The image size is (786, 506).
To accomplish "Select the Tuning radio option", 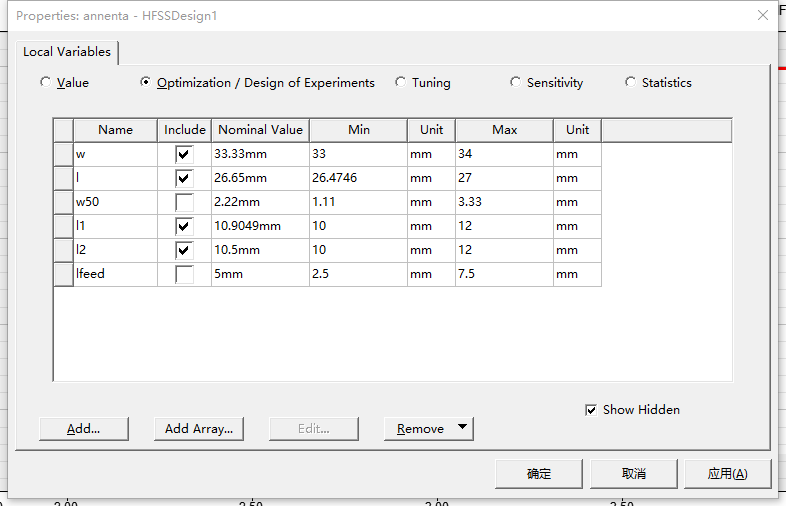I will tap(401, 83).
